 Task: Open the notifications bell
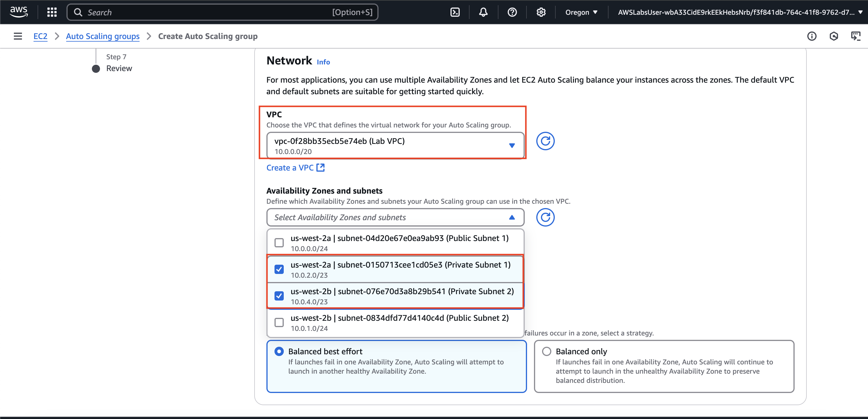tap(483, 12)
